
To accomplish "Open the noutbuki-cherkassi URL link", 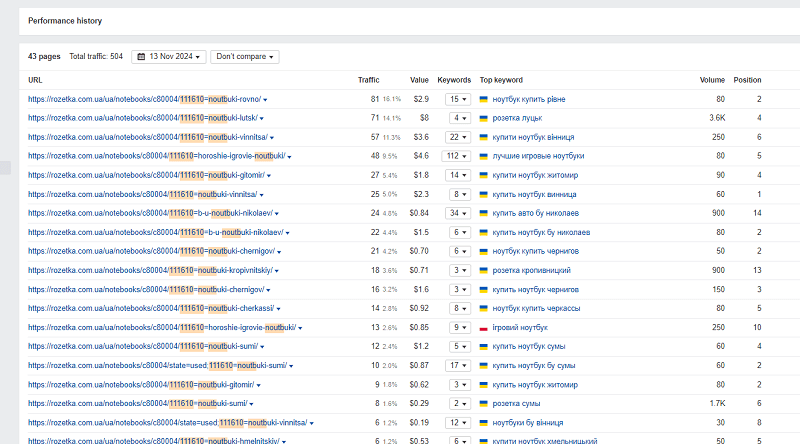I will [x=151, y=308].
